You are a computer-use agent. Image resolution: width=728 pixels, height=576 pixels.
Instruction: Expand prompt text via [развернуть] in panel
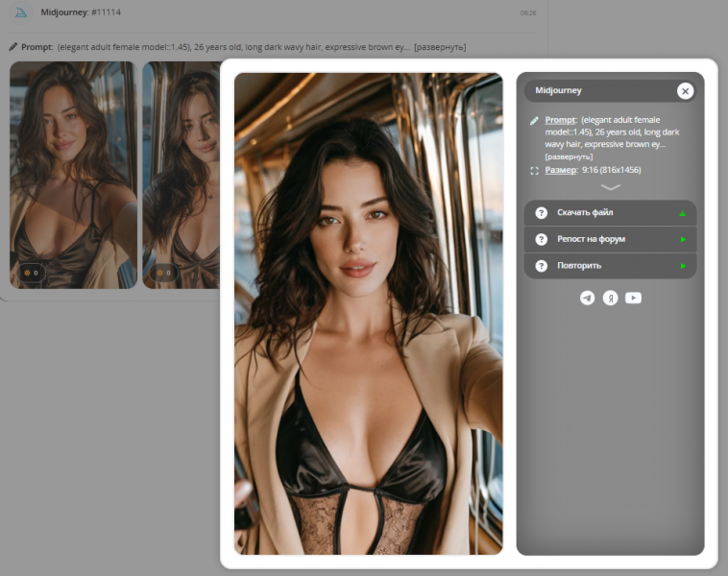point(569,156)
